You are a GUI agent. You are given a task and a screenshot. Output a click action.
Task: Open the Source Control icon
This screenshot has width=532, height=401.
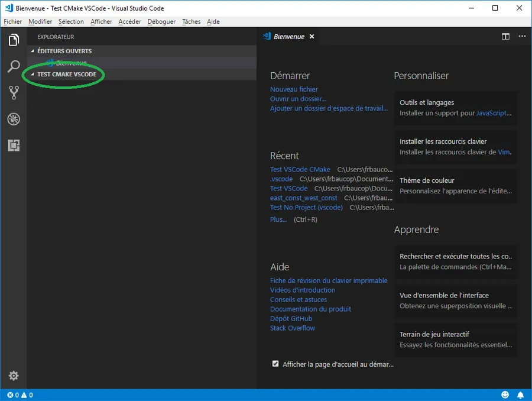14,92
